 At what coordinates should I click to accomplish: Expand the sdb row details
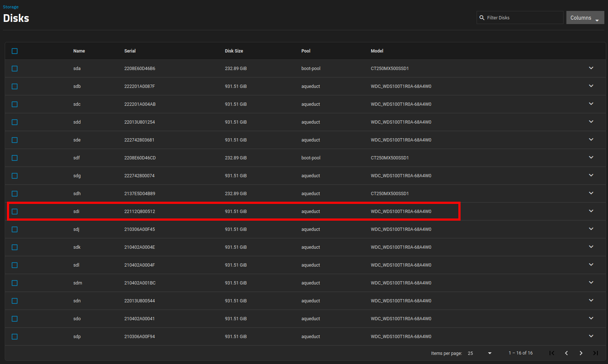(591, 86)
